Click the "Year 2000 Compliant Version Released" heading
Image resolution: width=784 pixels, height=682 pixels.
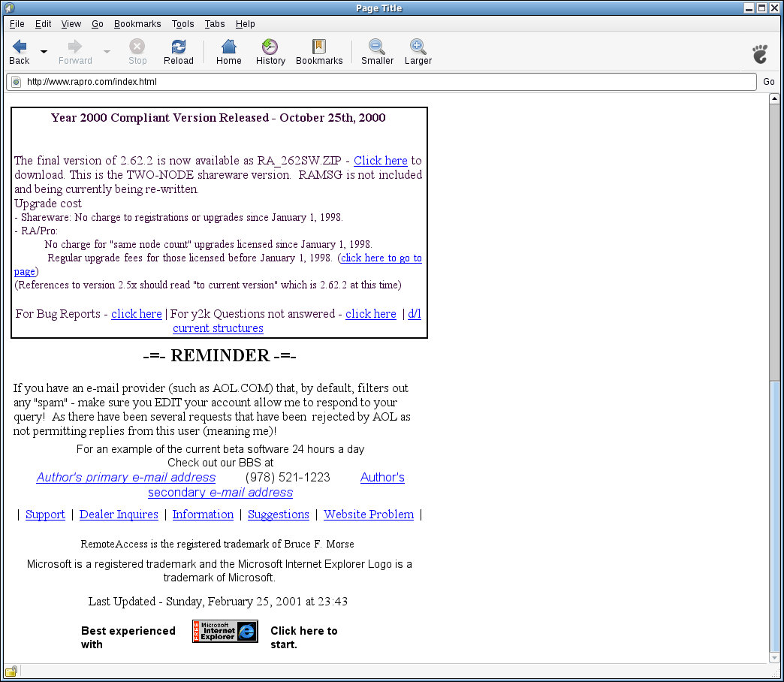click(x=218, y=117)
